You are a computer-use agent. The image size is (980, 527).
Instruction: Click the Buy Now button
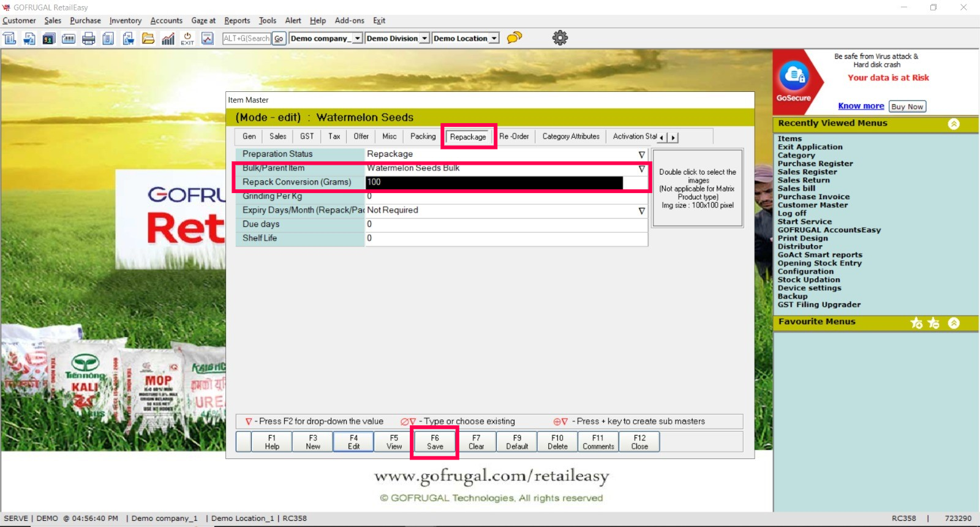(x=907, y=107)
